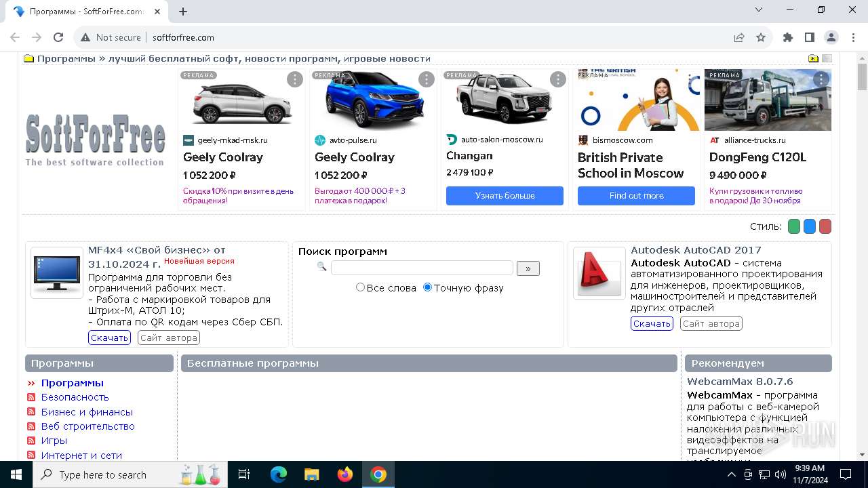
Task: Open the Autodesk AutoCAD 2017 title link
Action: pos(696,250)
